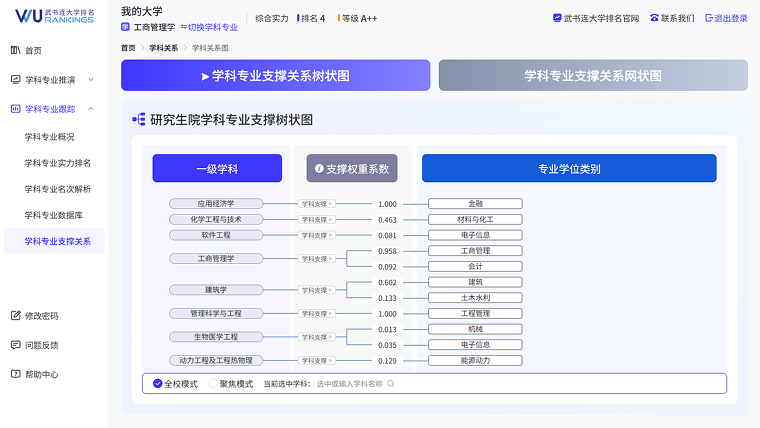Click the 金融 degree category box
This screenshot has height=428, width=760.
[475, 204]
